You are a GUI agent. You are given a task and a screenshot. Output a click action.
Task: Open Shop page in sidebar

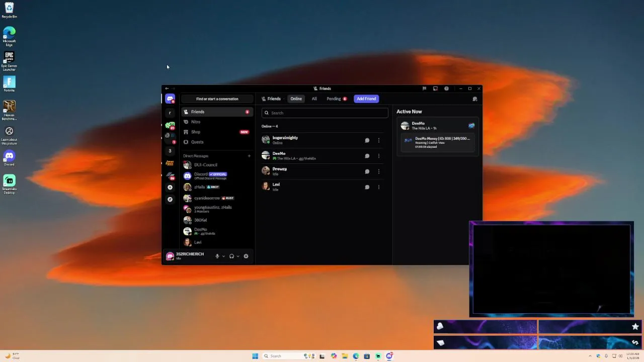pos(217,132)
